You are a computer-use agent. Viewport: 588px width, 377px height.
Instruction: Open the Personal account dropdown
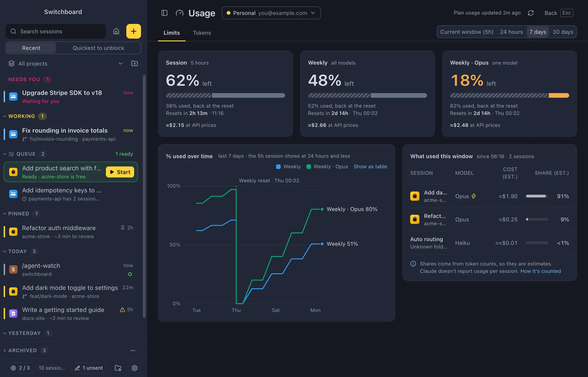click(271, 13)
